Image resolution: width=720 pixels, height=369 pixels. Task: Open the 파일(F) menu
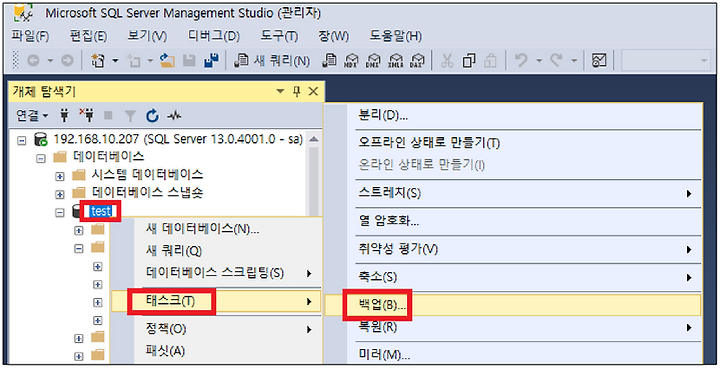(x=30, y=36)
